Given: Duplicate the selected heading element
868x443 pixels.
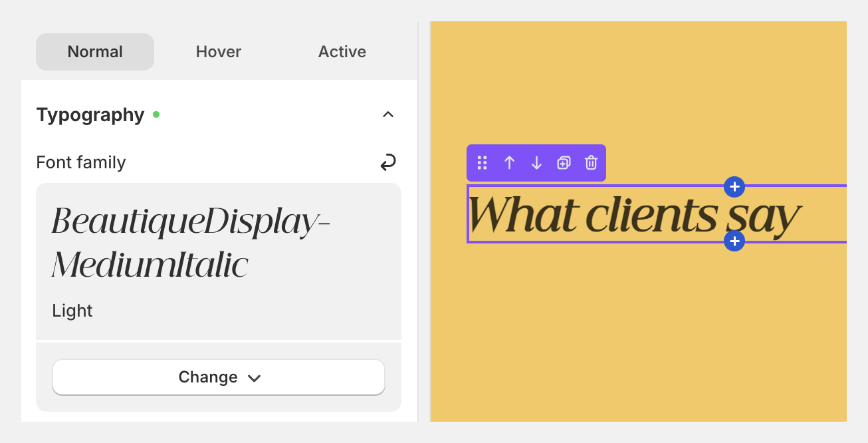Looking at the screenshot, I should pyautogui.click(x=564, y=163).
